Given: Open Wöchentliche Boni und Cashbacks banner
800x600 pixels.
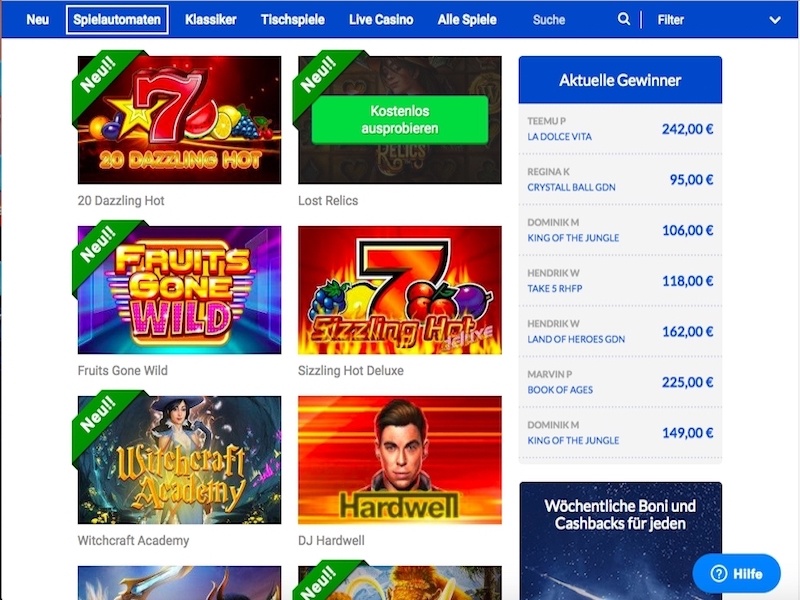Looking at the screenshot, I should 620,541.
